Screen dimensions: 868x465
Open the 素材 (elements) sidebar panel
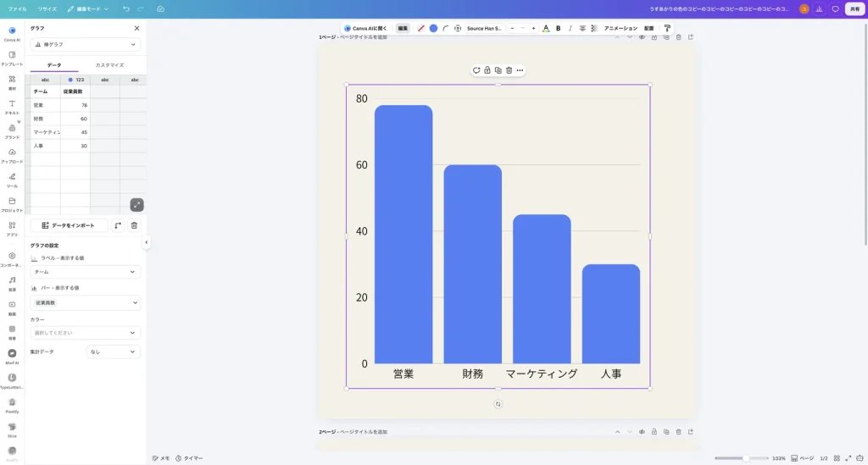click(12, 82)
